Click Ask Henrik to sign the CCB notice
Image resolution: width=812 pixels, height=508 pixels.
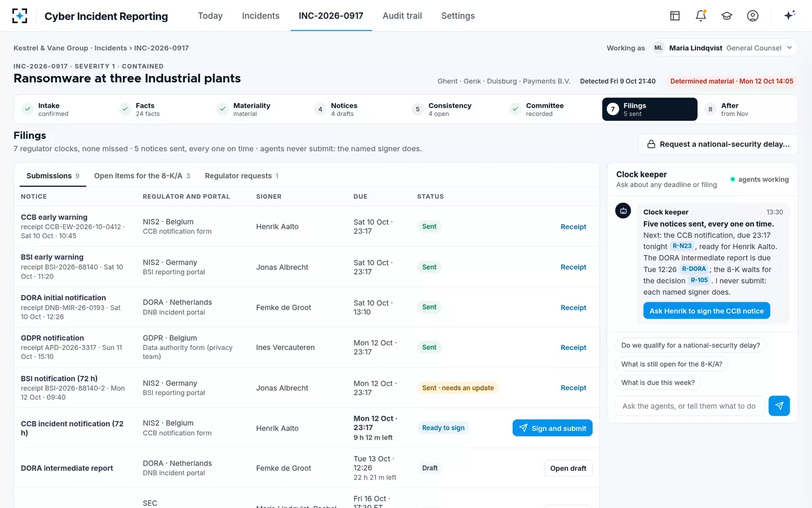tap(707, 310)
